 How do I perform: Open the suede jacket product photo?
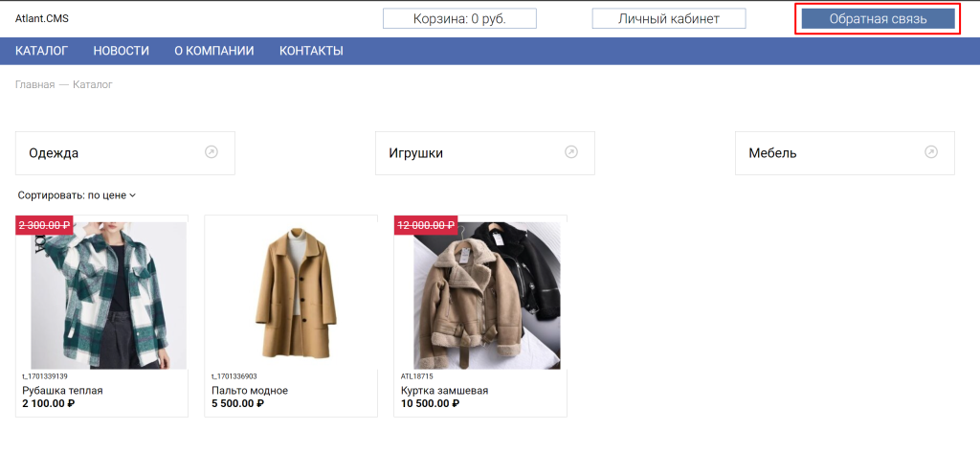point(487,296)
